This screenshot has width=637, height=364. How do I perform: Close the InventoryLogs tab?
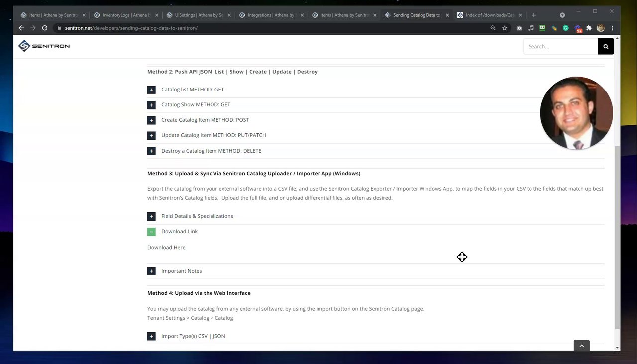[x=156, y=15]
